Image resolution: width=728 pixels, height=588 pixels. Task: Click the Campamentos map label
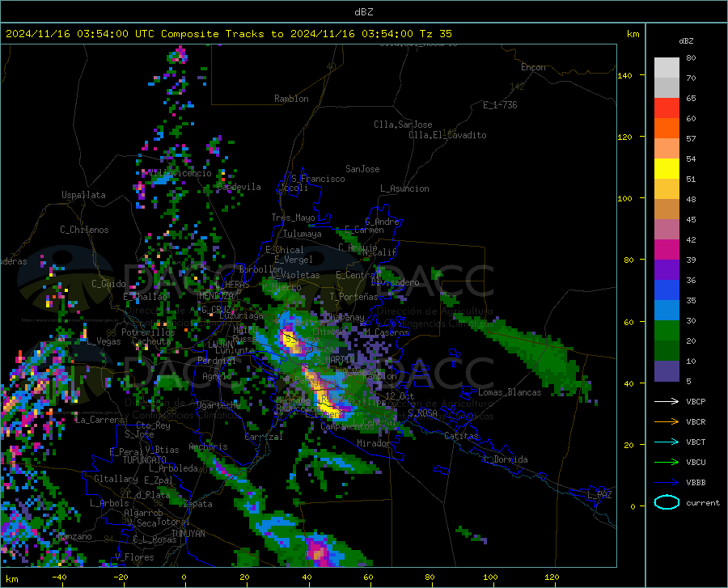(x=347, y=426)
